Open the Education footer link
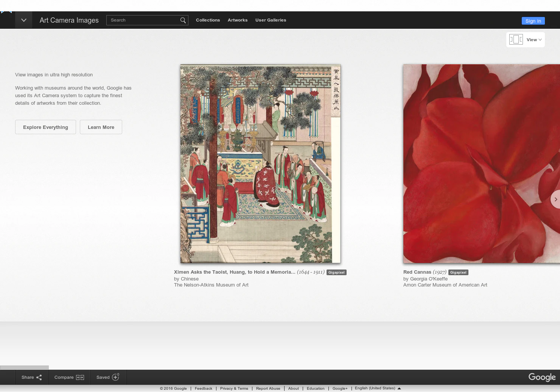 [x=316, y=389]
